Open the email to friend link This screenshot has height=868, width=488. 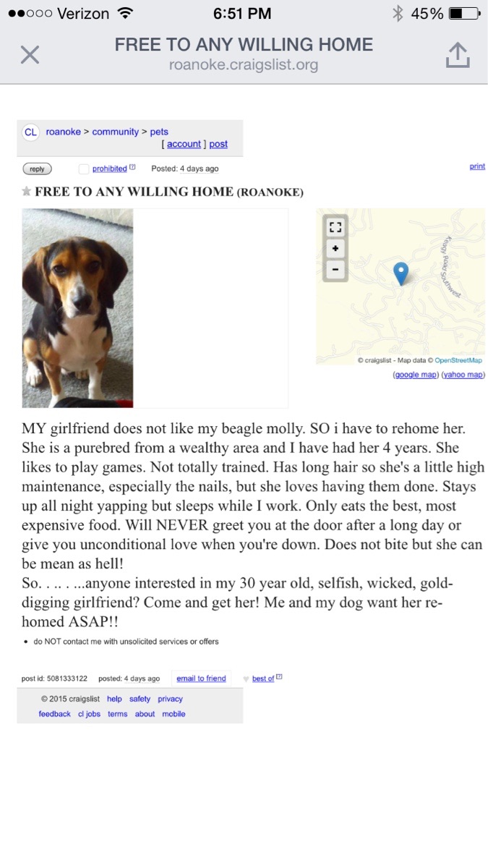click(x=201, y=678)
